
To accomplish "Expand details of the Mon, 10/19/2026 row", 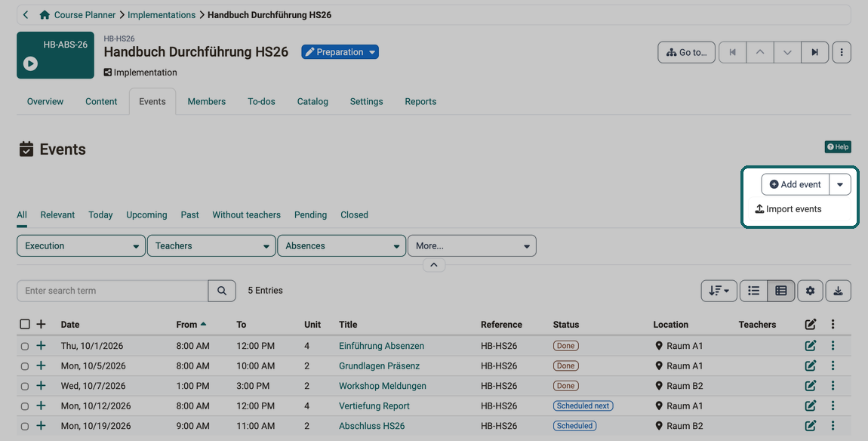I will pos(41,426).
